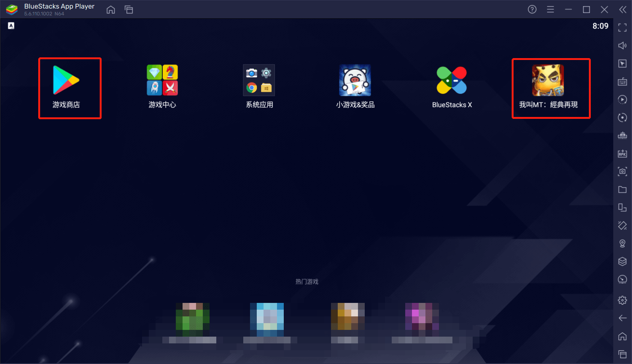Viewport: 632px width, 364px height.
Task: Click the back arrow in sidebar
Action: tap(622, 318)
